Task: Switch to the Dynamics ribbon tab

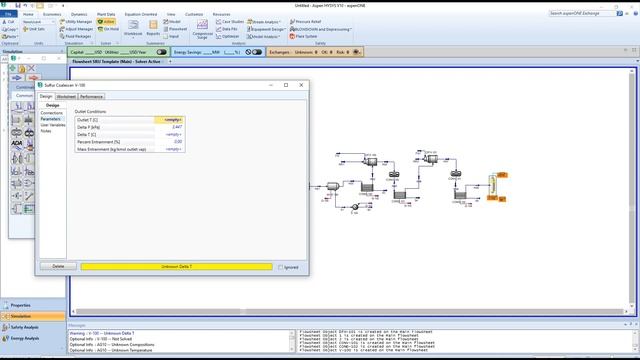Action: click(79, 14)
